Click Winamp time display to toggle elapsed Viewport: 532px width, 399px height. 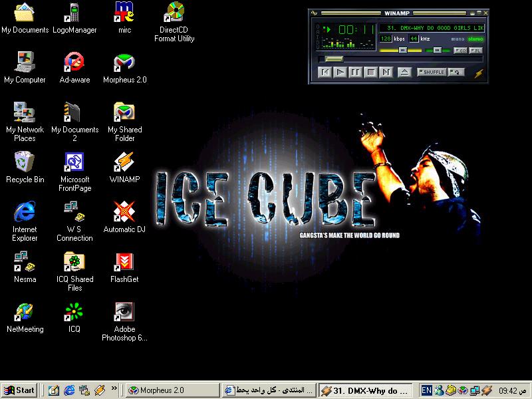coord(356,30)
